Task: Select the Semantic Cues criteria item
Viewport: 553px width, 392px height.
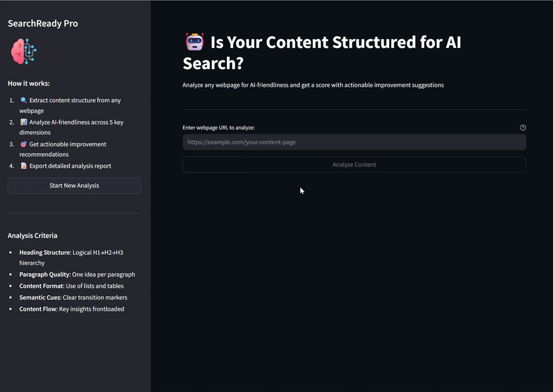Action: coord(73,297)
